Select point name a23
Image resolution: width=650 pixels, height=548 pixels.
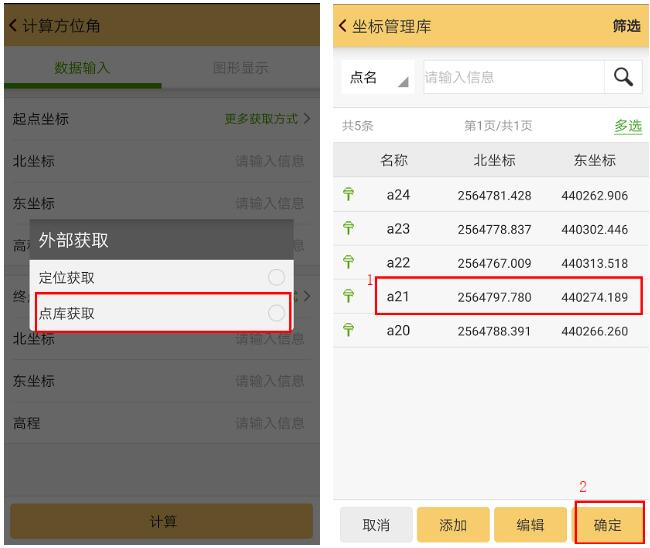pos(398,228)
